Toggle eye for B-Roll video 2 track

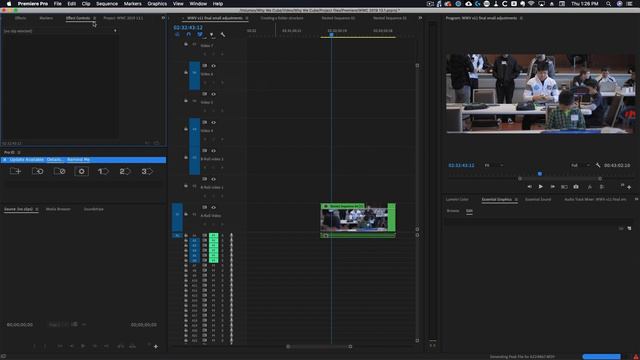click(213, 151)
